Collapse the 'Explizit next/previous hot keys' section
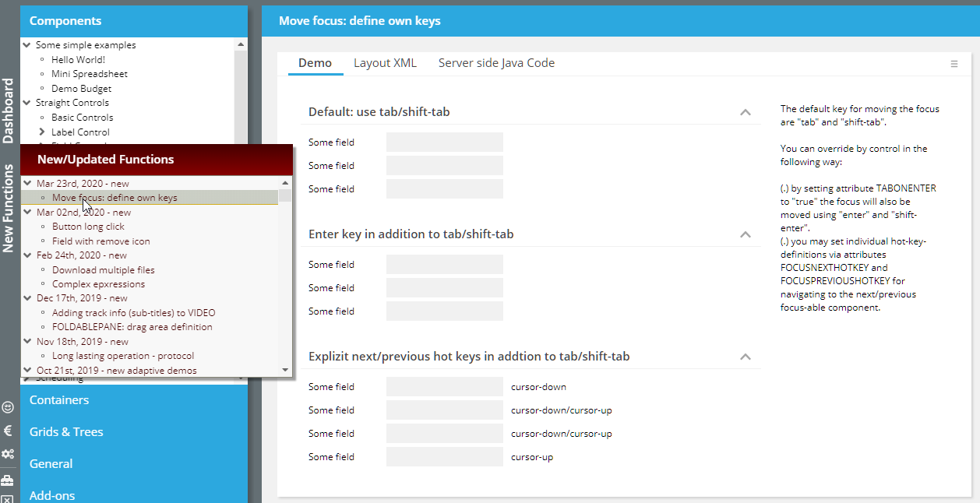980x503 pixels. coord(745,357)
